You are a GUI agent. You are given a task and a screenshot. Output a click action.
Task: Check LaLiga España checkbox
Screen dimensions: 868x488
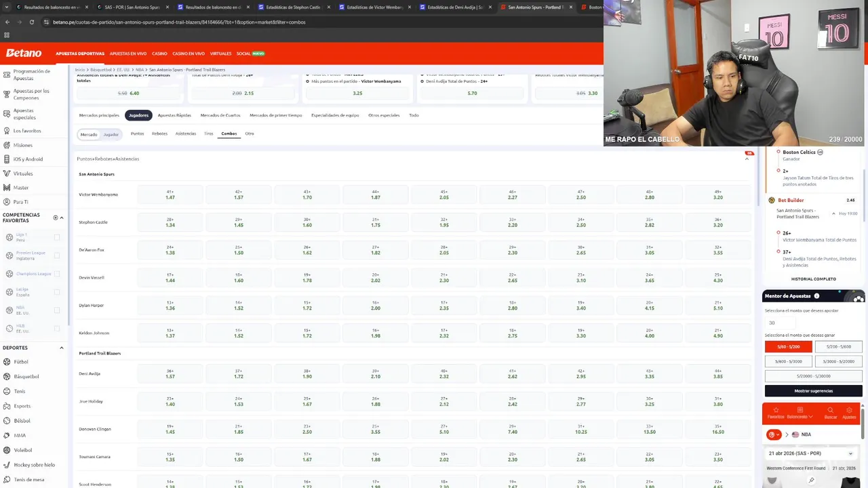57,292
